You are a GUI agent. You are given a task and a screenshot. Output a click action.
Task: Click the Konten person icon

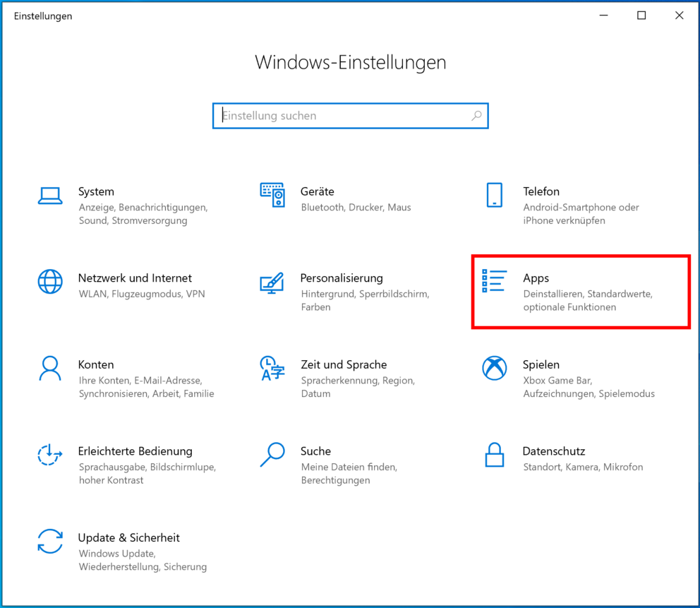tap(49, 368)
